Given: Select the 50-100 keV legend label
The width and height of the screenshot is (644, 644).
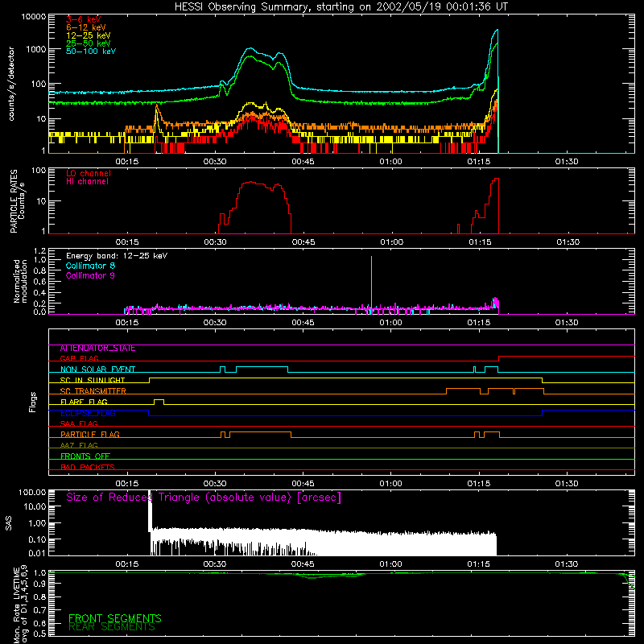Looking at the screenshot, I should coord(91,52).
